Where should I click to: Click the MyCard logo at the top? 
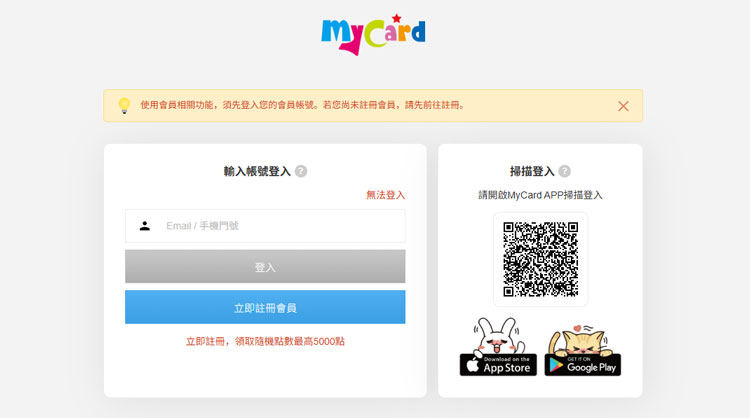click(373, 34)
